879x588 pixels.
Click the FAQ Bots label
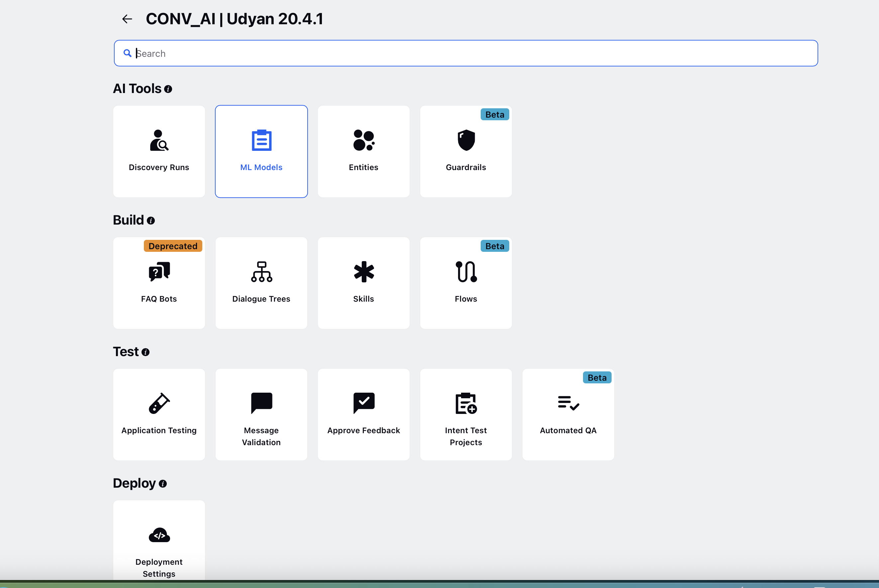pyautogui.click(x=159, y=299)
